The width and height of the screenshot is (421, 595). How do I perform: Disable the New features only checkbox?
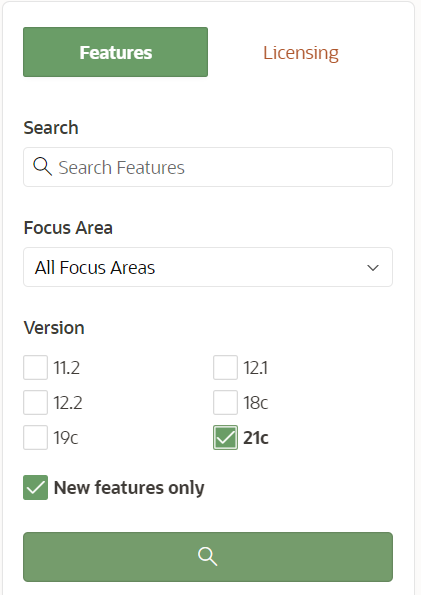coord(35,487)
